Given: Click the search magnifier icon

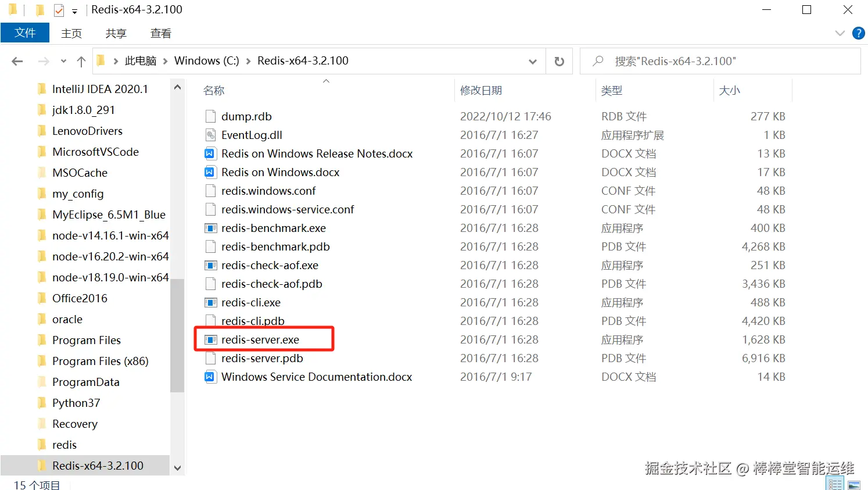Looking at the screenshot, I should [x=597, y=61].
